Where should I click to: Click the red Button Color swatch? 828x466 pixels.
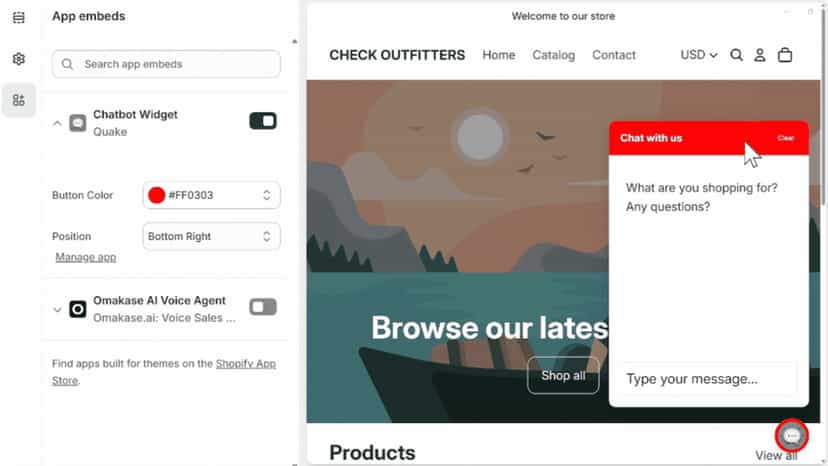pos(156,195)
